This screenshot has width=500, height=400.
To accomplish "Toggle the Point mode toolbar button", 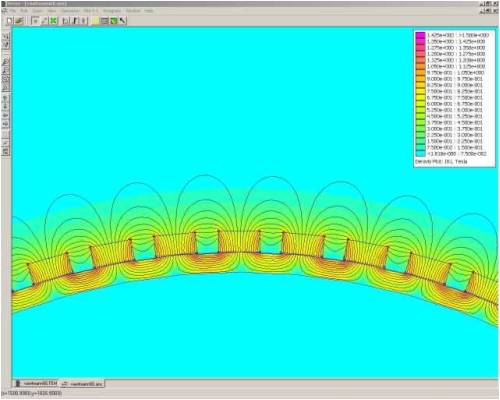I will 35,21.
